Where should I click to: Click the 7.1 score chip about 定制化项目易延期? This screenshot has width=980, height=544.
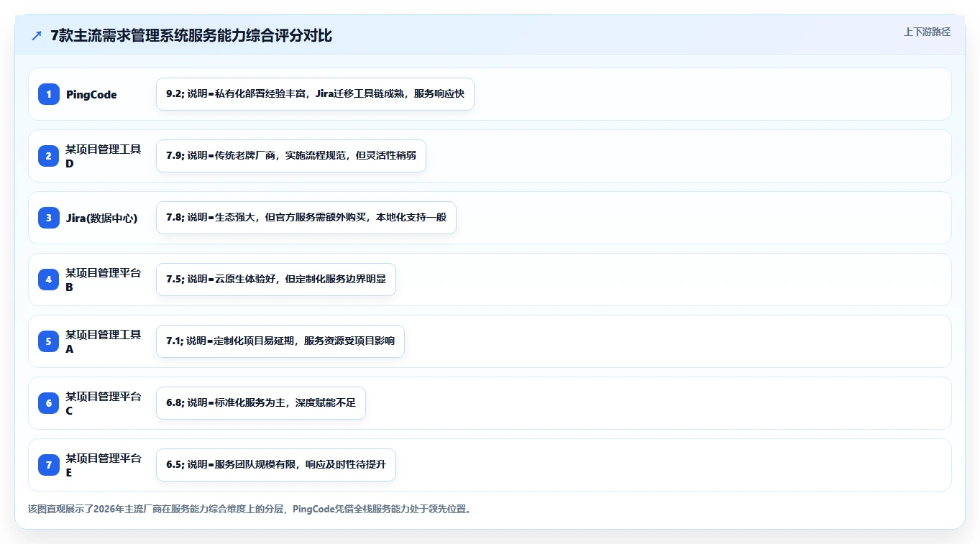tap(280, 341)
